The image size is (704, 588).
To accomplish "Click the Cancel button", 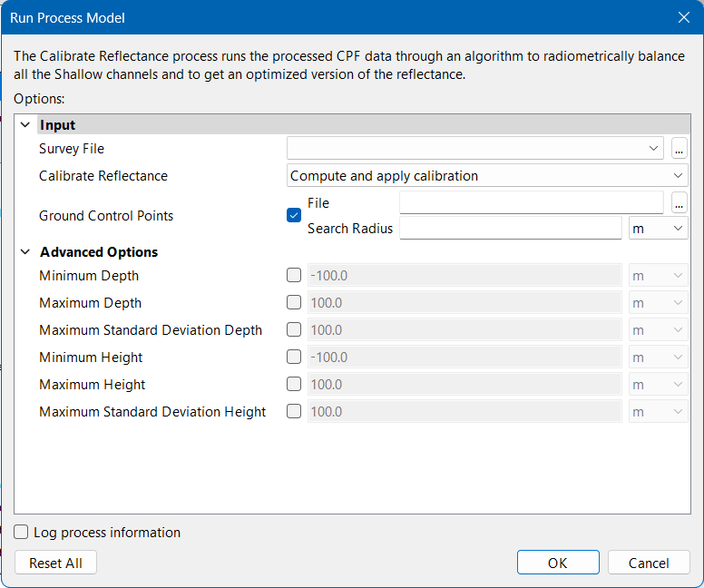I will (x=649, y=563).
